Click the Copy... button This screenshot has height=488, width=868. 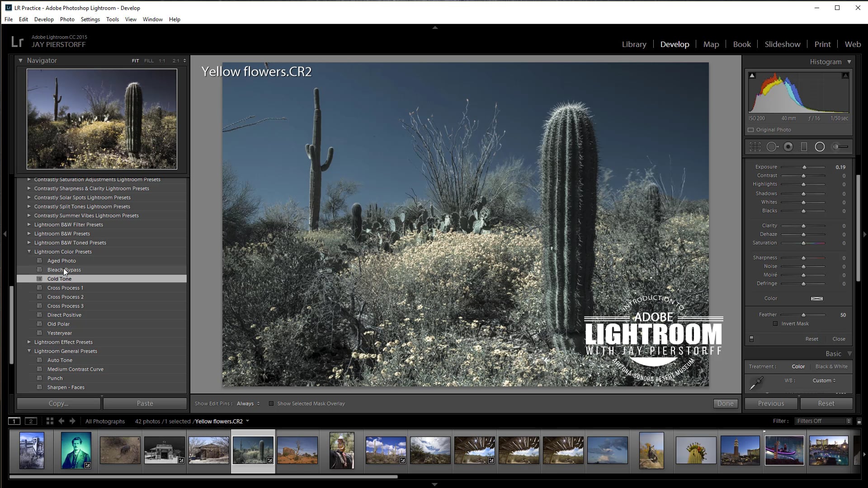click(57, 403)
